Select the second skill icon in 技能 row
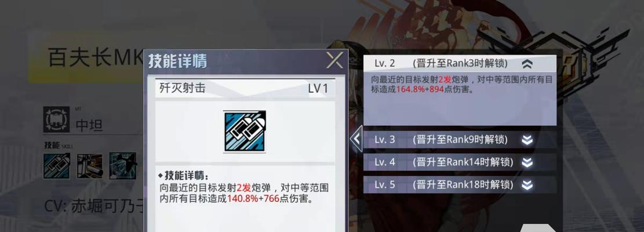Image resolution: width=644 pixels, height=232 pixels. click(x=89, y=166)
